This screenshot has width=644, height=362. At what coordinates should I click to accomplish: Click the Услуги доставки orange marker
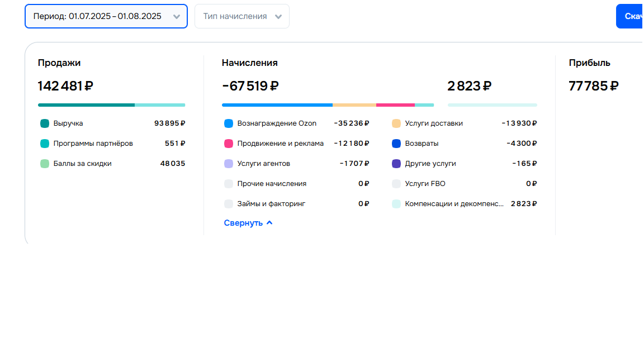(x=396, y=123)
